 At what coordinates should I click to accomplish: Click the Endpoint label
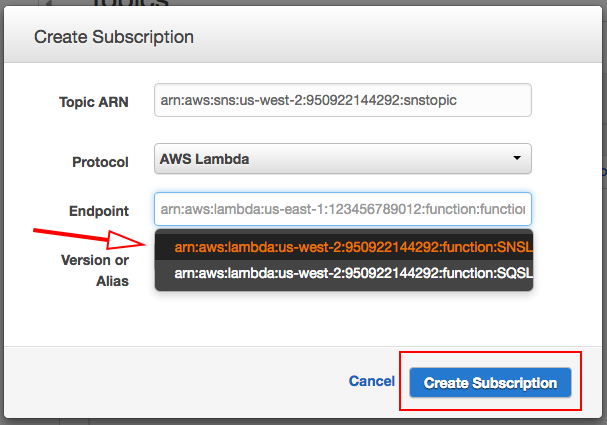coord(99,211)
